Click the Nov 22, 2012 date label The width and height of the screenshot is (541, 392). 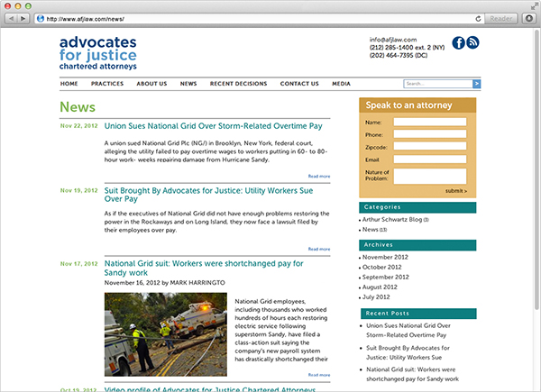click(x=79, y=126)
